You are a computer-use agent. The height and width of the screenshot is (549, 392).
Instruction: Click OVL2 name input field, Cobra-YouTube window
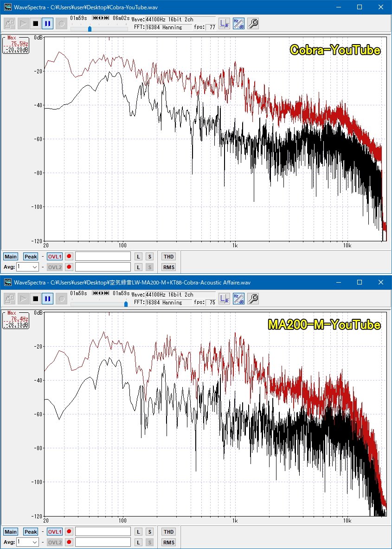pyautogui.click(x=103, y=267)
